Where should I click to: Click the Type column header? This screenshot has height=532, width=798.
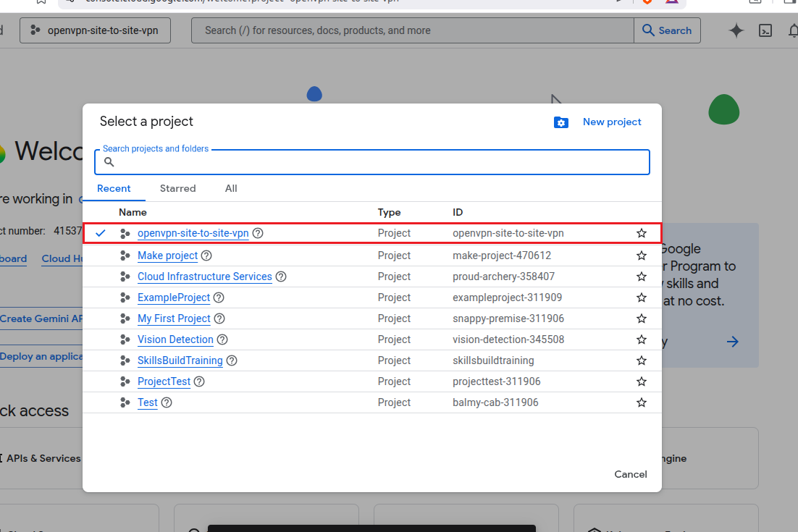tap(390, 212)
